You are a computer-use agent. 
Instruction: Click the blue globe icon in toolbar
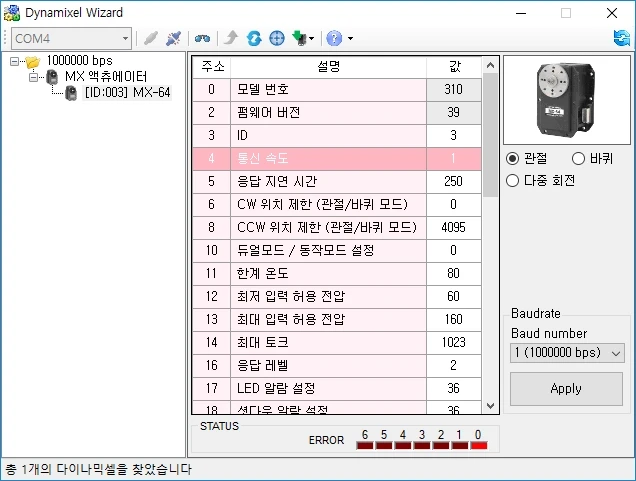coord(277,38)
